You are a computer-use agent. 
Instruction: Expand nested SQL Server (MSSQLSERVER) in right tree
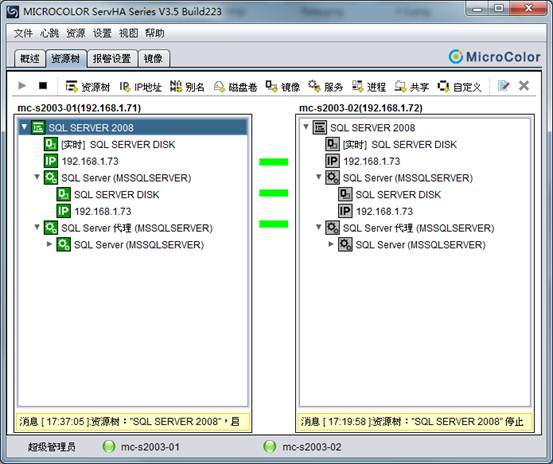[x=331, y=244]
